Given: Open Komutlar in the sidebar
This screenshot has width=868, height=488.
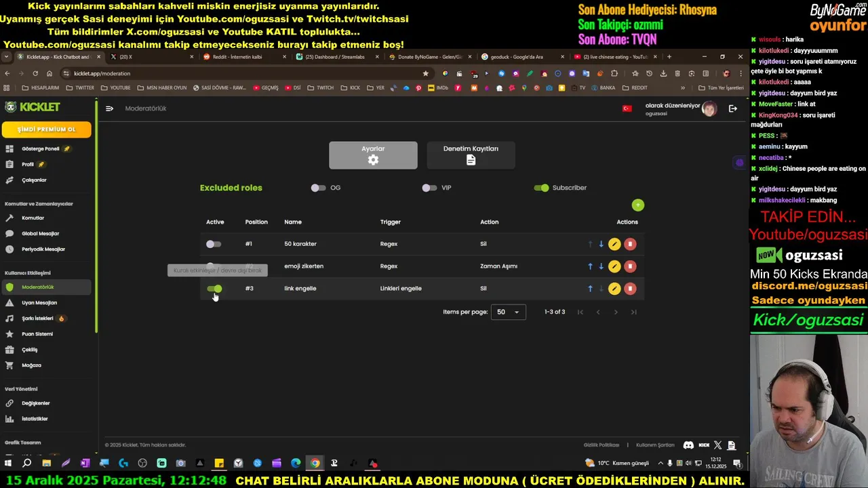Looking at the screenshot, I should click(47, 218).
